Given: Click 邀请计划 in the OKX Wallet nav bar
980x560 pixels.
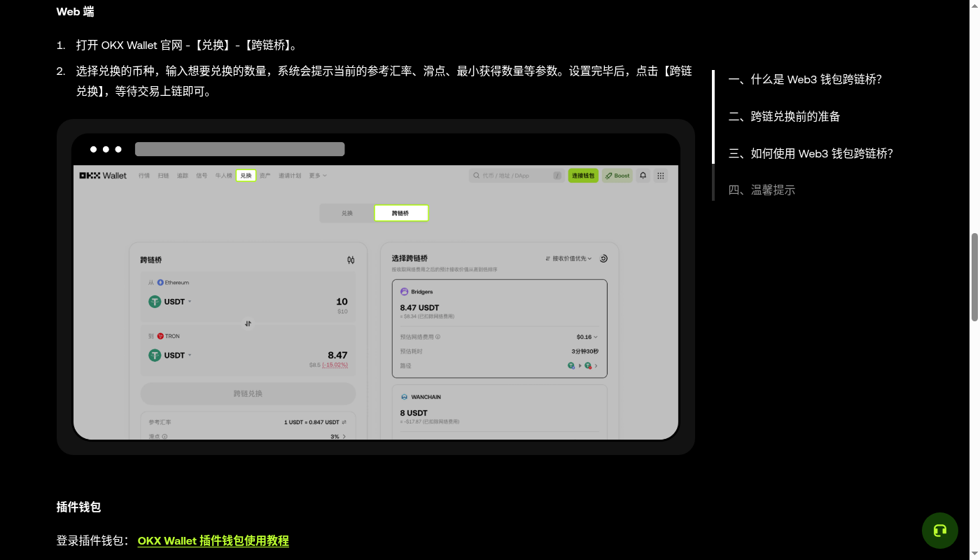Looking at the screenshot, I should [x=290, y=176].
